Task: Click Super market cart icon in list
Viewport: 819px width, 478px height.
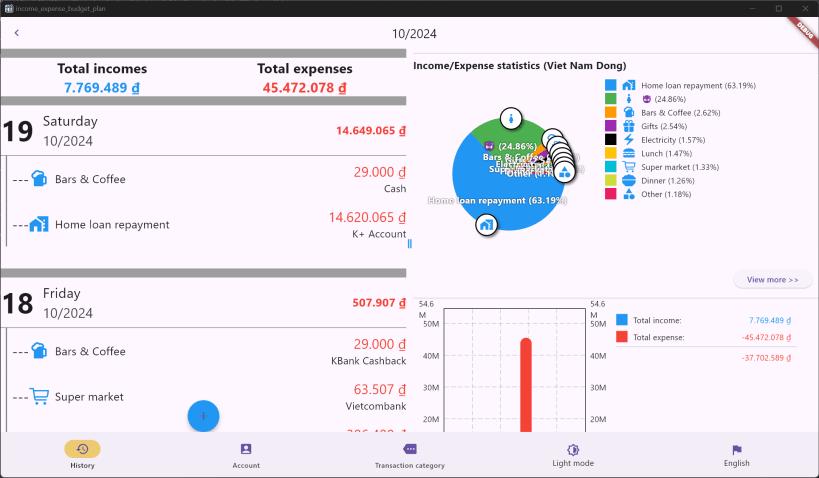Action: [x=39, y=396]
